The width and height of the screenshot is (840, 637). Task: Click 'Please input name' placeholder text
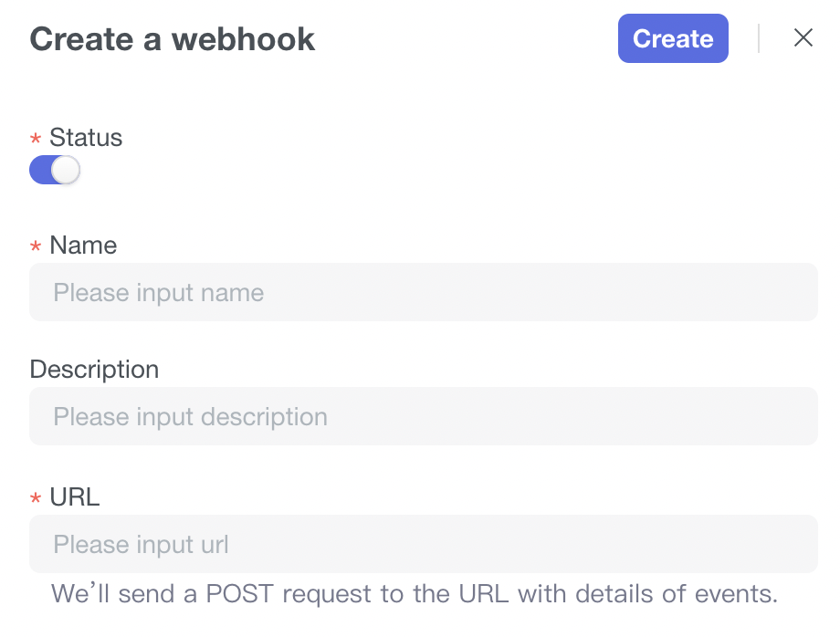pyautogui.click(x=159, y=293)
